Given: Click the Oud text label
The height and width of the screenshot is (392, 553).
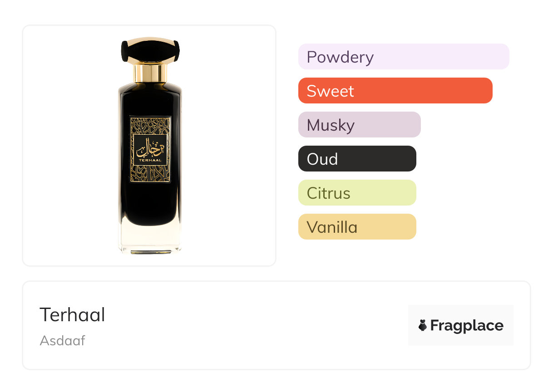Looking at the screenshot, I should click(322, 159).
